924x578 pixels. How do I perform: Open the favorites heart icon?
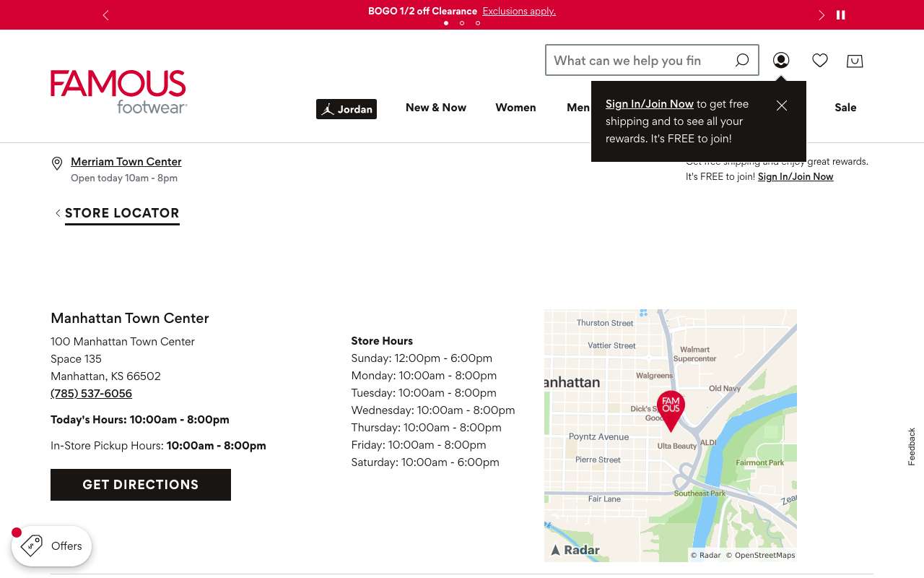tap(820, 61)
